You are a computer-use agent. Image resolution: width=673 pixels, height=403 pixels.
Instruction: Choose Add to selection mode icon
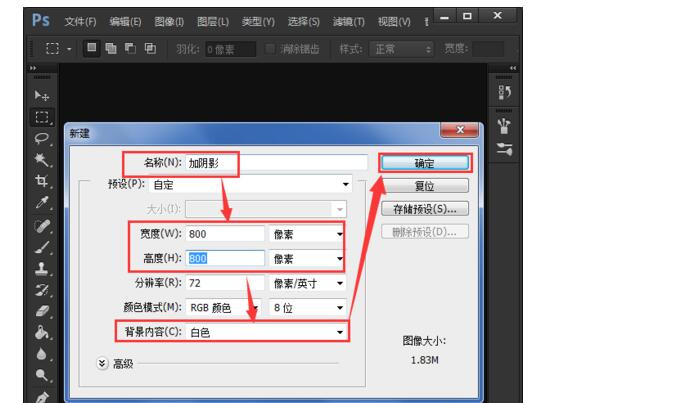(x=111, y=48)
